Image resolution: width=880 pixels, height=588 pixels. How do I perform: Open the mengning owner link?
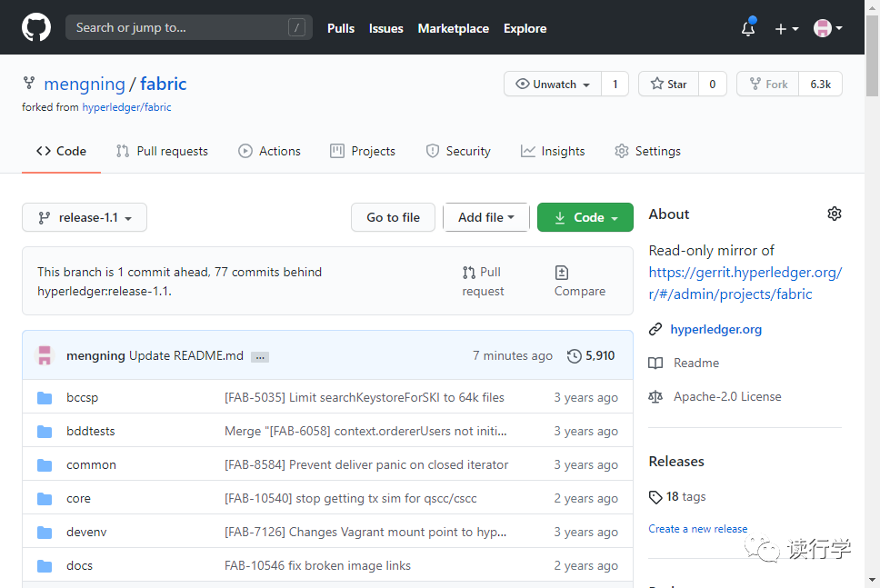click(85, 84)
